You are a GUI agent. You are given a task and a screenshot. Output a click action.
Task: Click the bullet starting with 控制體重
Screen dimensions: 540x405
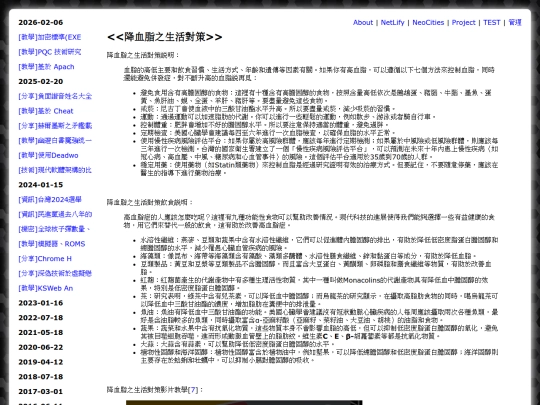click(x=264, y=125)
